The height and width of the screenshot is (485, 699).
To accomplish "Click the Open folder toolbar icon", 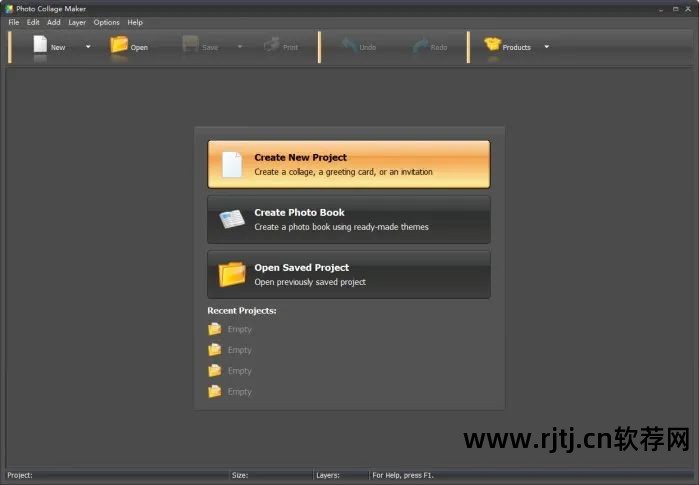I will click(119, 45).
